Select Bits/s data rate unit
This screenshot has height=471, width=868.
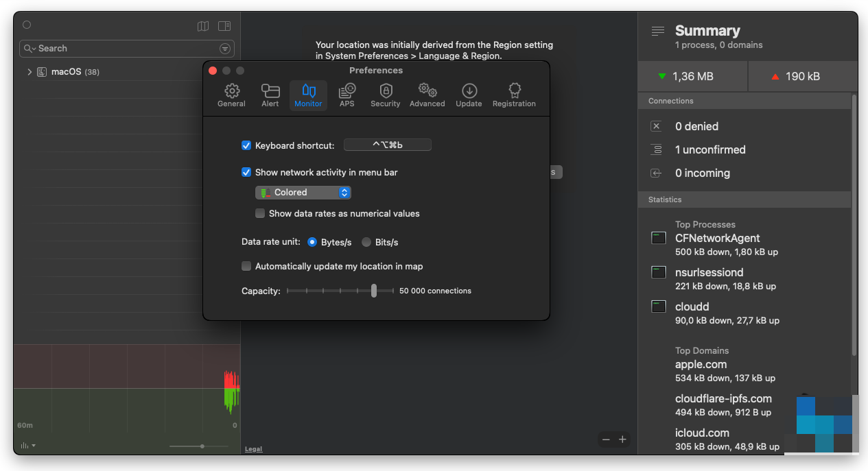[366, 242]
